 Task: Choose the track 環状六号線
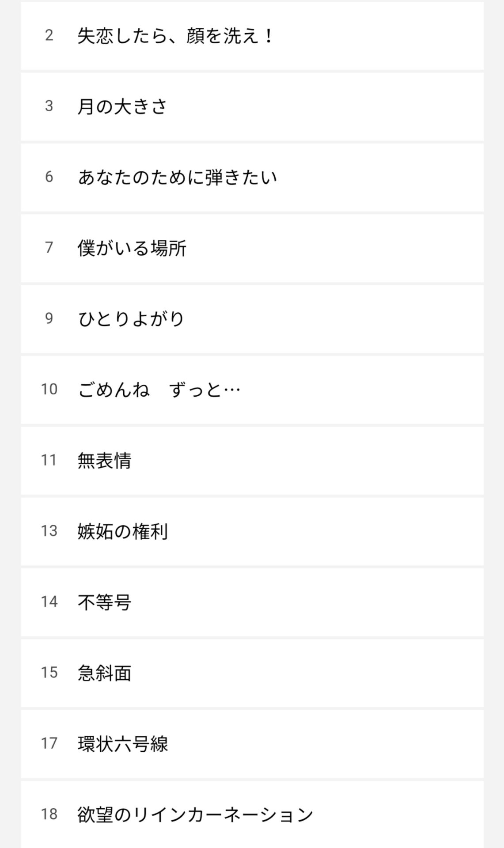123,743
